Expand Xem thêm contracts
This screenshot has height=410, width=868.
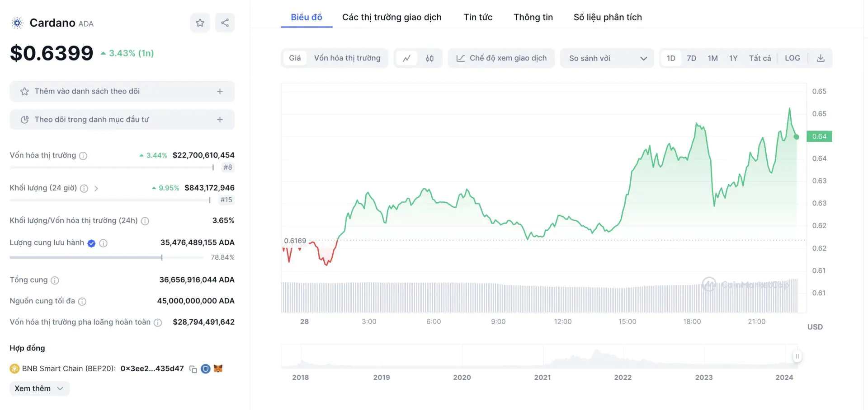pyautogui.click(x=39, y=389)
